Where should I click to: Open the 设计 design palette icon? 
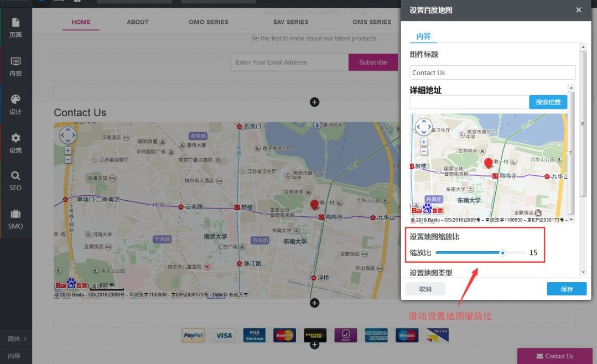pyautogui.click(x=15, y=104)
